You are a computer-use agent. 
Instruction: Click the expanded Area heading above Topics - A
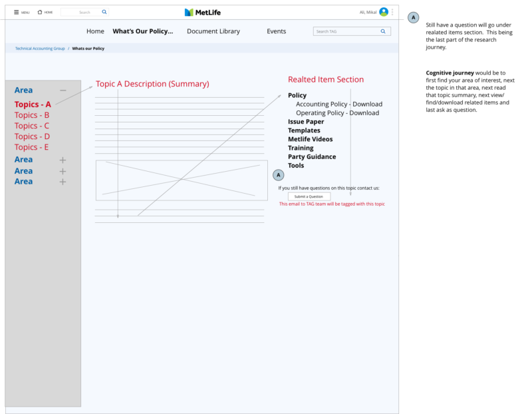(23, 90)
